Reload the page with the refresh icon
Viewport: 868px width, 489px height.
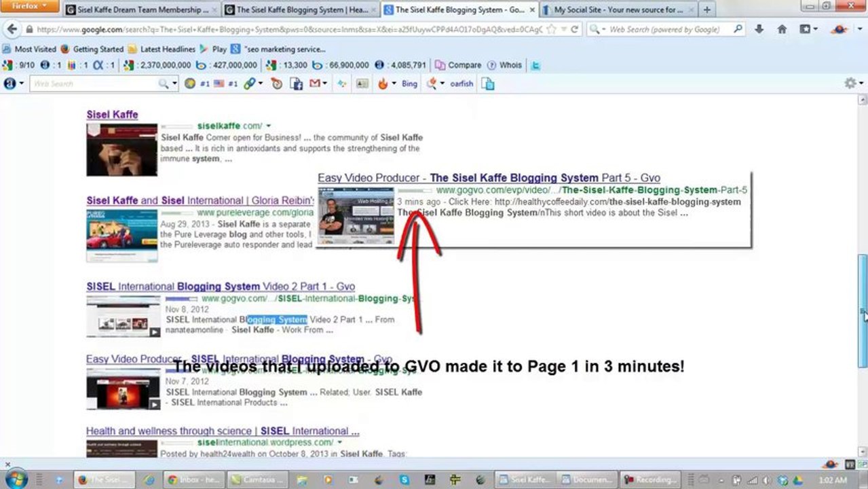[574, 30]
